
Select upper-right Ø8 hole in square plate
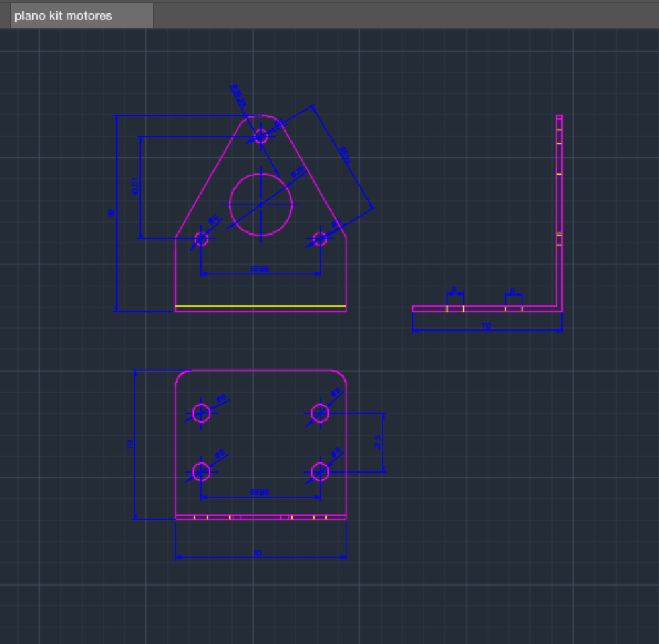[320, 413]
